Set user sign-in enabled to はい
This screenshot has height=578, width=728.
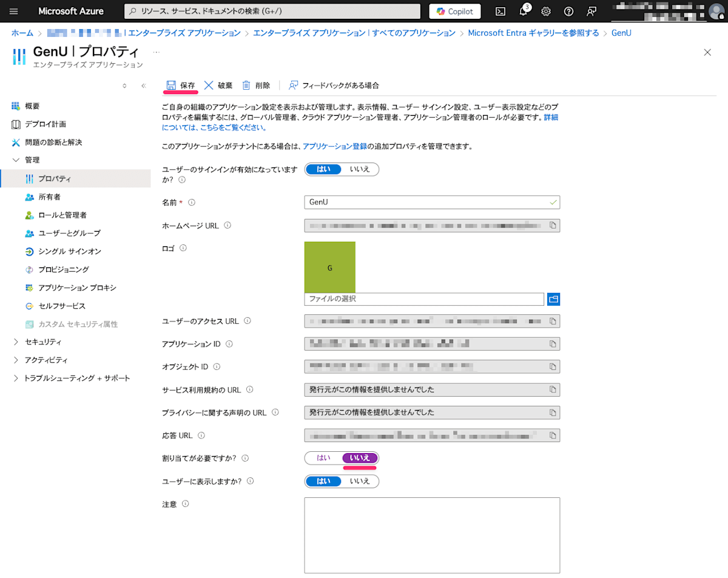coord(323,169)
